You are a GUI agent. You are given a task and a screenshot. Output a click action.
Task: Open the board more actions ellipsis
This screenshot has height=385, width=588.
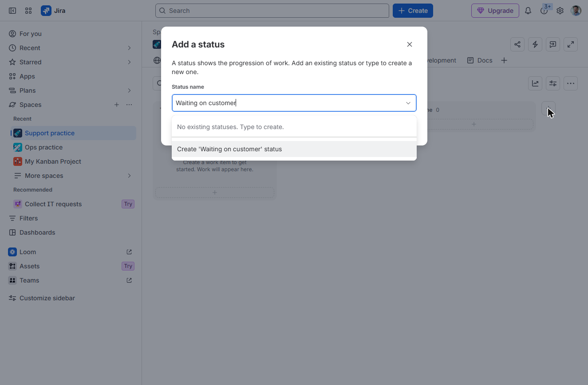[571, 83]
